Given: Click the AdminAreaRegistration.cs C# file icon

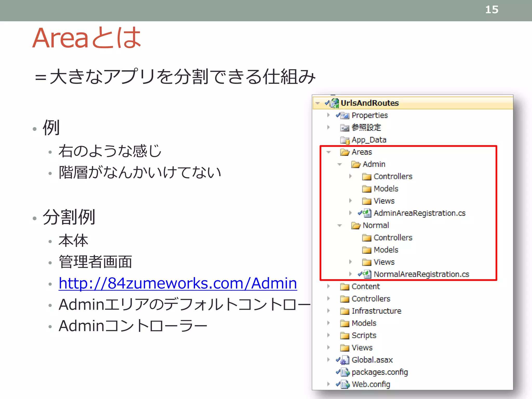Looking at the screenshot, I should click(x=367, y=213).
